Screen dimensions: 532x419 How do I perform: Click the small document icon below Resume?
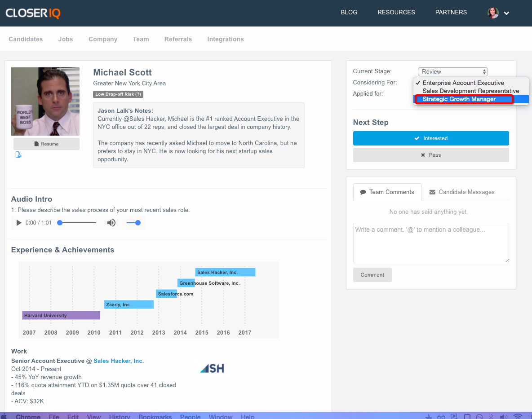click(x=18, y=155)
